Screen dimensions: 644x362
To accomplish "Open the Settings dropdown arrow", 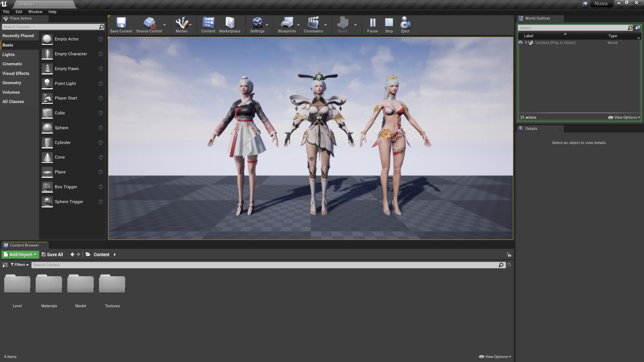I will 267,25.
